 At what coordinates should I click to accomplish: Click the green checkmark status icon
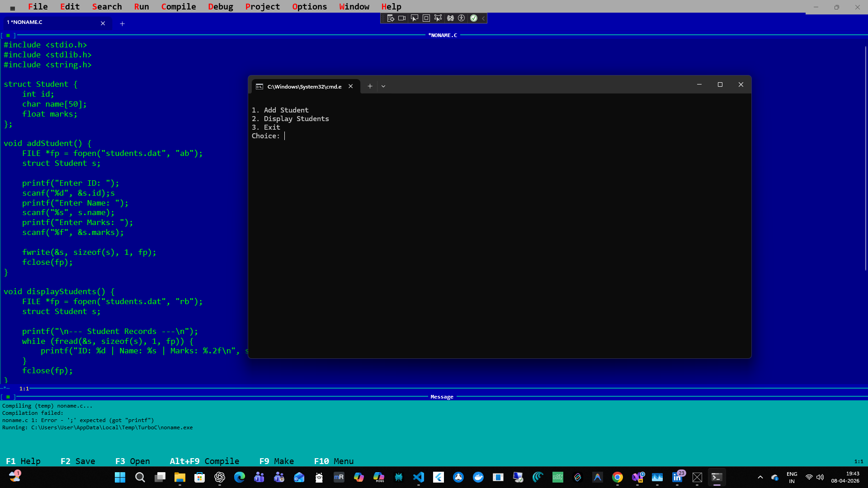coord(473,18)
